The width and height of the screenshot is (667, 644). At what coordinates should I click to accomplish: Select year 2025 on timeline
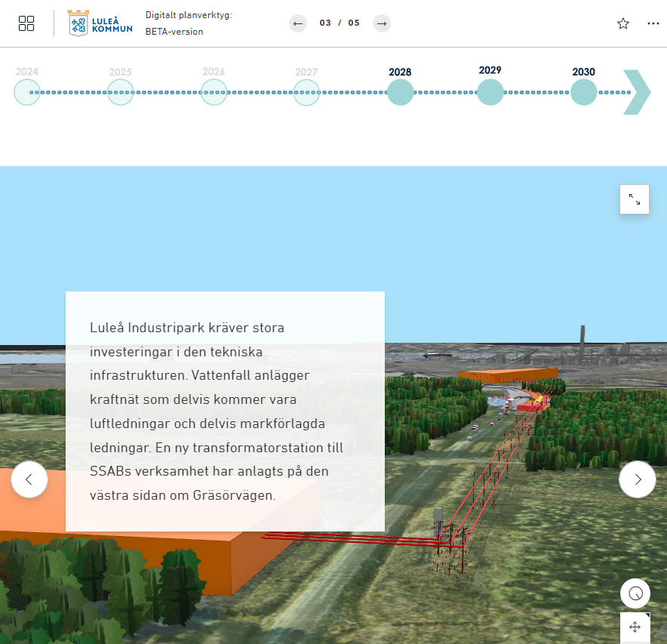(x=121, y=92)
